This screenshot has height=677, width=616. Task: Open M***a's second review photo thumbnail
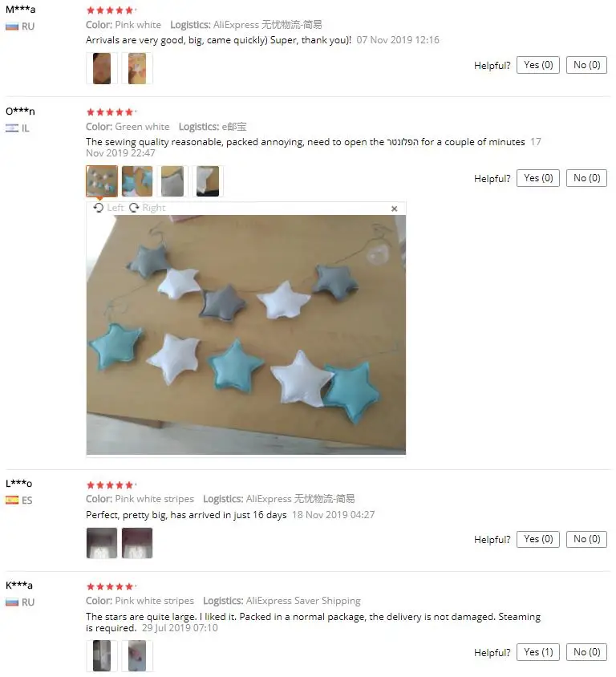tap(137, 68)
